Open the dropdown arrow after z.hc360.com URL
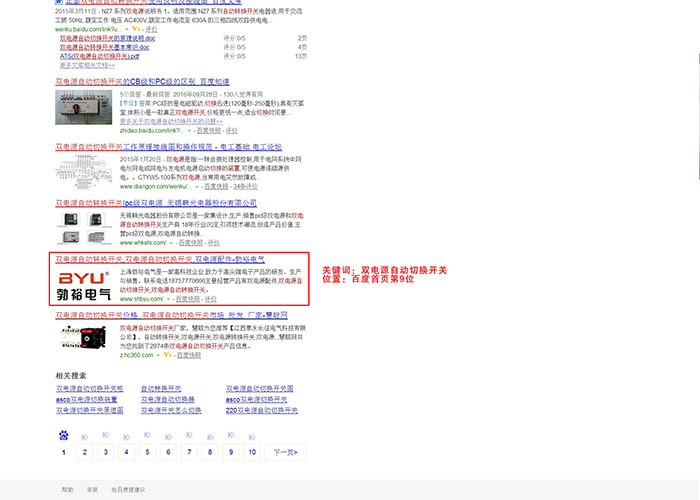The width and height of the screenshot is (700, 500). click(x=158, y=355)
